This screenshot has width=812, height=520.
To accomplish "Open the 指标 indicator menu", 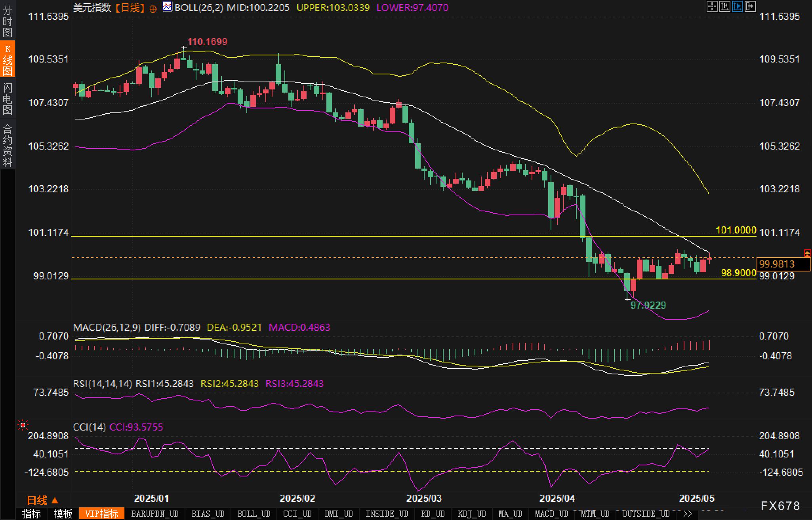I will (x=31, y=514).
